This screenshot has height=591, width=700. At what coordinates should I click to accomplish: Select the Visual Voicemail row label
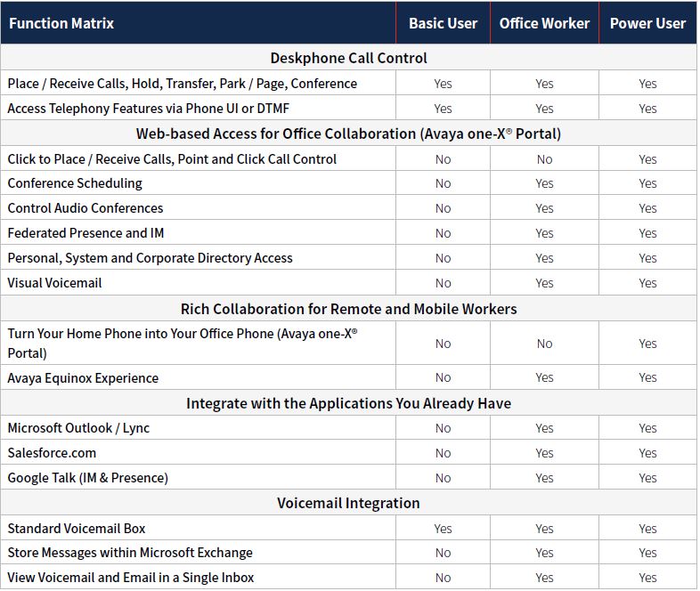pyautogui.click(x=54, y=283)
